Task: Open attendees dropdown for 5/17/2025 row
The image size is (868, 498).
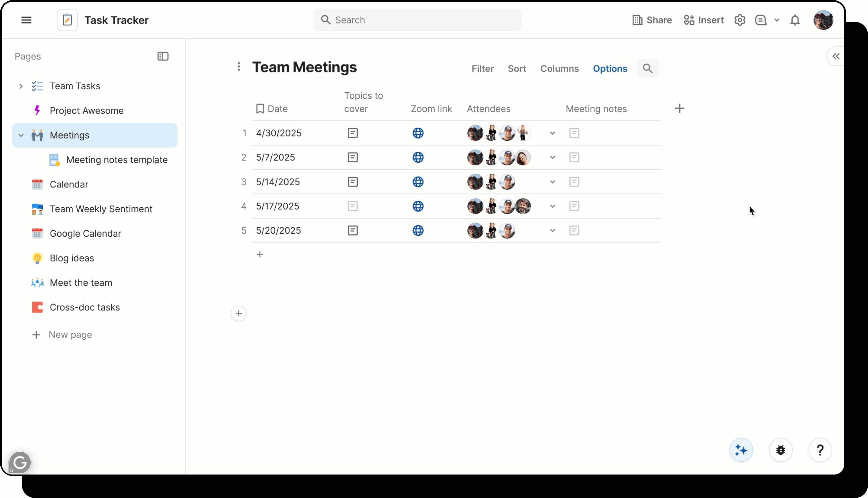Action: click(552, 206)
